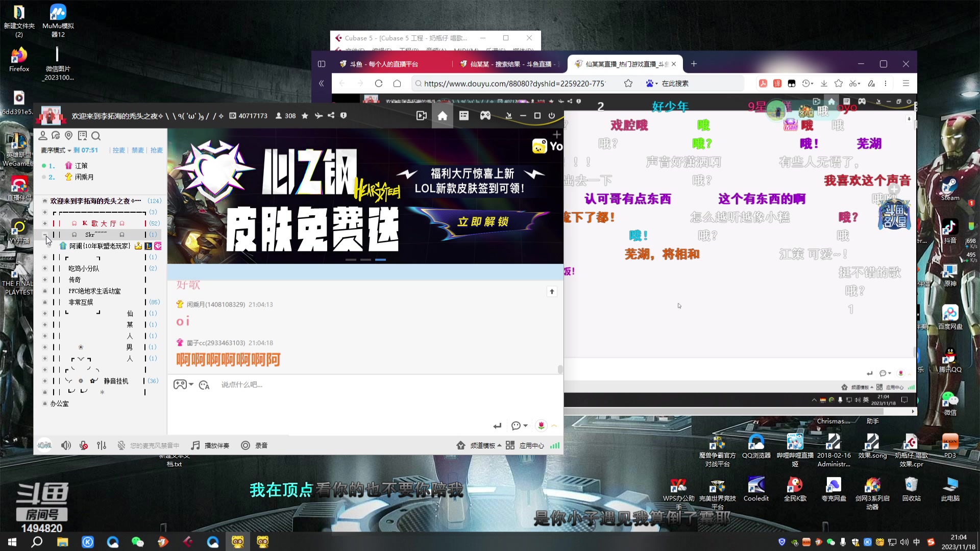Report the channel with the shield icon
This screenshot has height=551, width=980.
tap(344, 116)
